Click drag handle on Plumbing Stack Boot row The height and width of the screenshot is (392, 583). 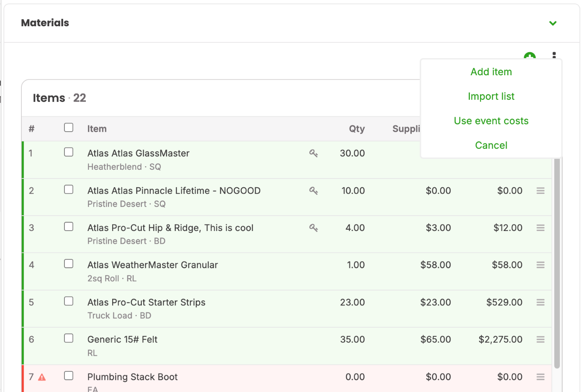541,377
